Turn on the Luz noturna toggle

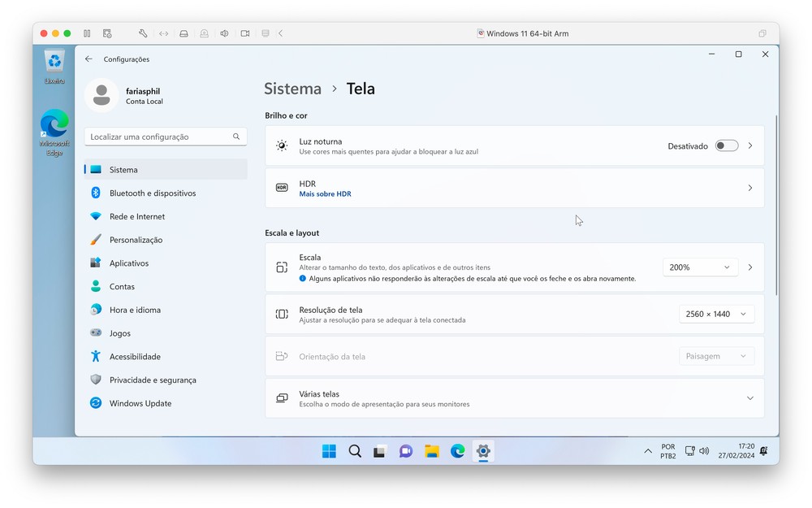pos(727,145)
